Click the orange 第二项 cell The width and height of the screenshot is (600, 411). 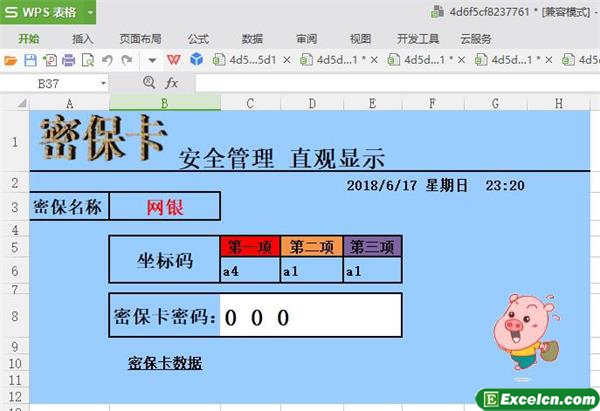312,247
